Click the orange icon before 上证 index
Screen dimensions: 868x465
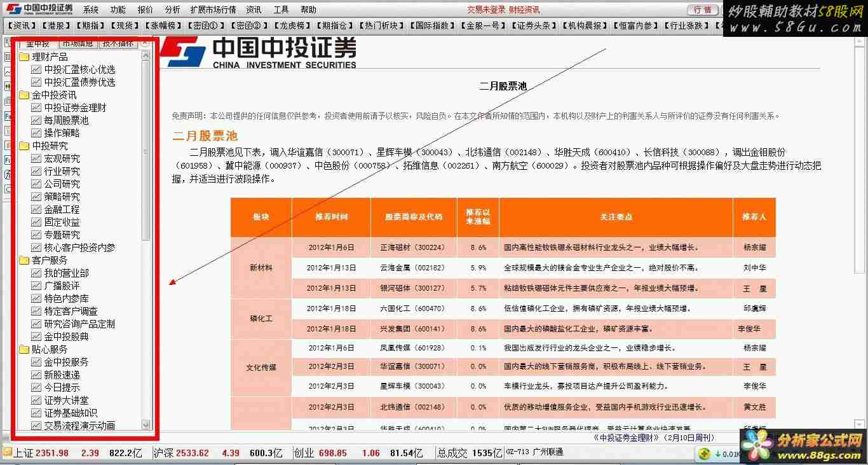click(x=7, y=452)
